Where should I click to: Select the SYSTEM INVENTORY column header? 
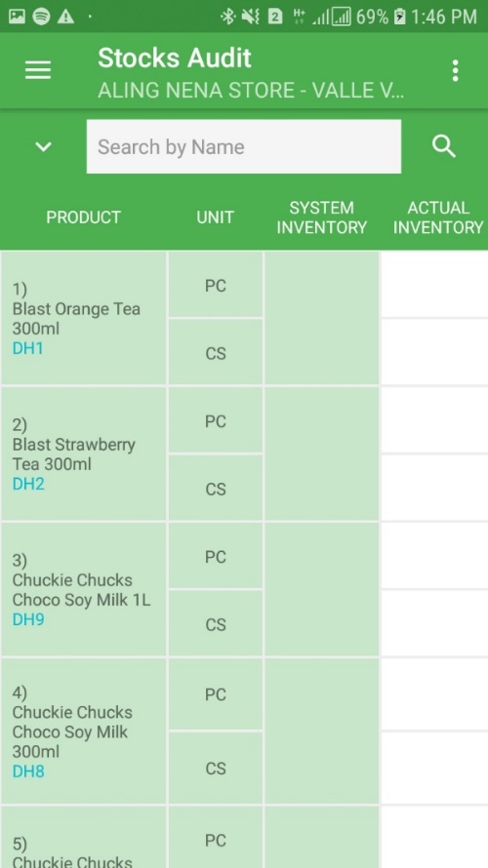click(322, 217)
